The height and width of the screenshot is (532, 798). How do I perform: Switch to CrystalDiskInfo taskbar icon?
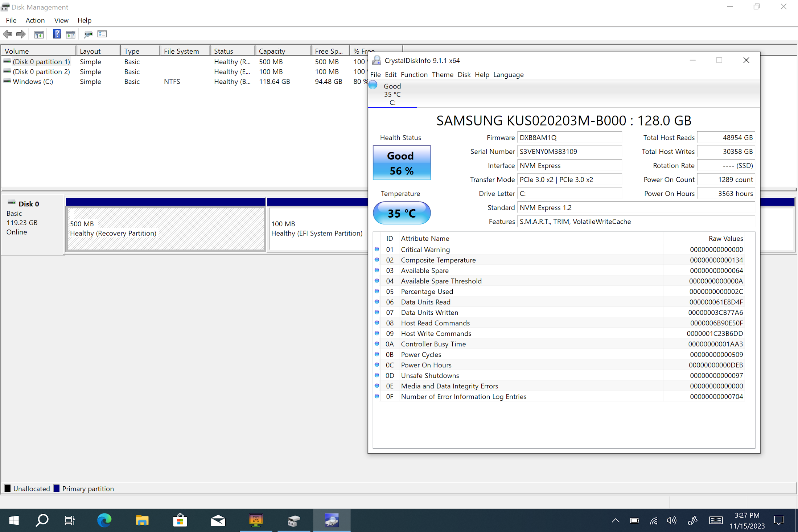(x=332, y=520)
